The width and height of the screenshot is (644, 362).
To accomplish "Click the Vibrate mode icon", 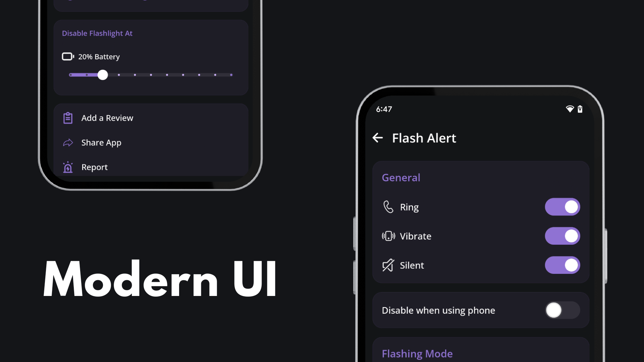I will click(388, 236).
